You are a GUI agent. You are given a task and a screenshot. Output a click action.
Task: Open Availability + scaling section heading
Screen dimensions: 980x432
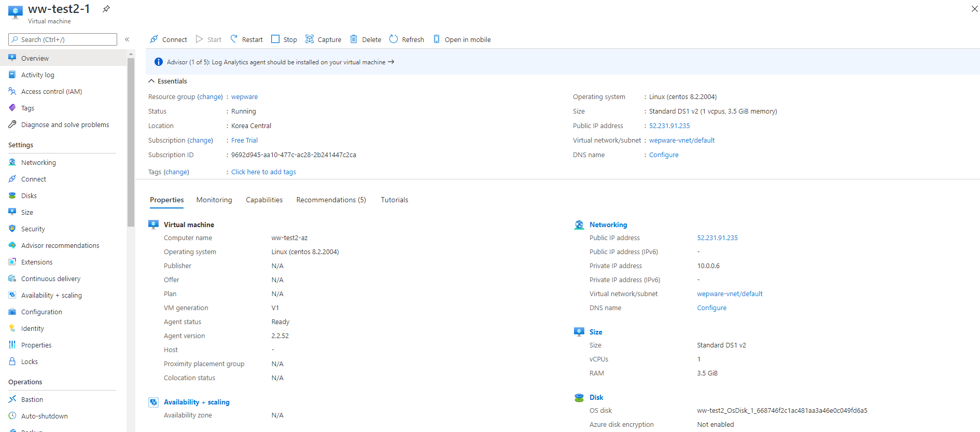point(197,402)
